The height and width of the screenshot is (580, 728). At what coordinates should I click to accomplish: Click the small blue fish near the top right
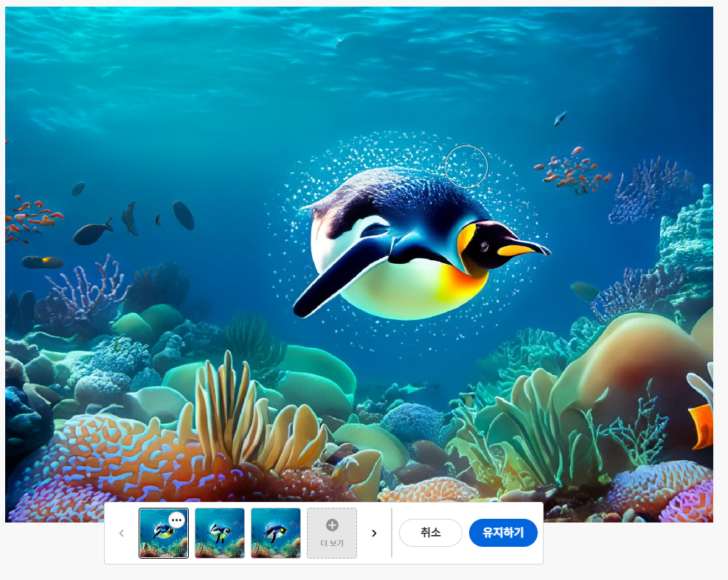click(x=561, y=118)
